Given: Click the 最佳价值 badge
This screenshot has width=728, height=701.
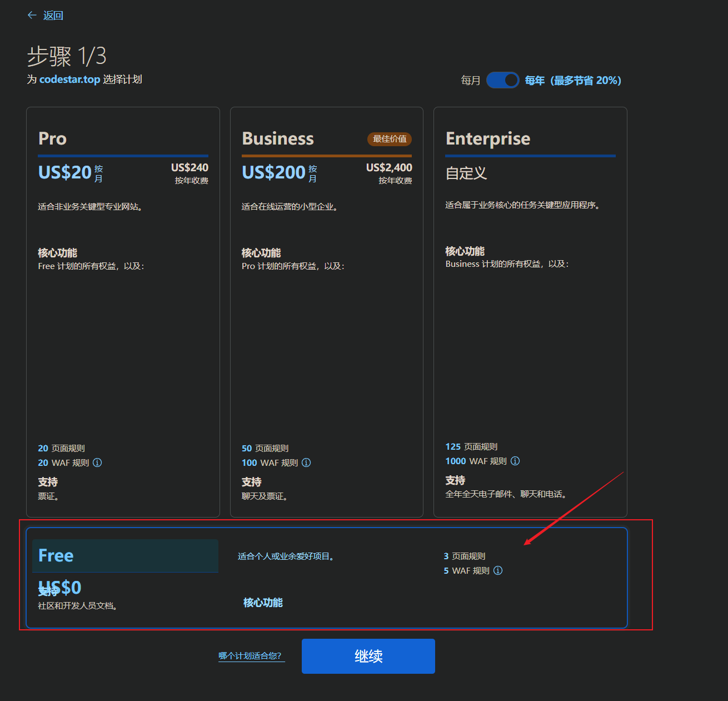Looking at the screenshot, I should click(390, 139).
